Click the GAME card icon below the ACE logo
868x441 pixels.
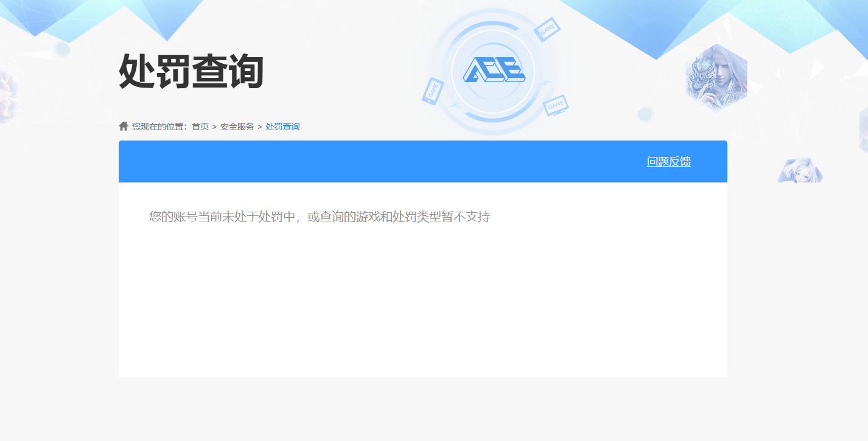coord(555,103)
